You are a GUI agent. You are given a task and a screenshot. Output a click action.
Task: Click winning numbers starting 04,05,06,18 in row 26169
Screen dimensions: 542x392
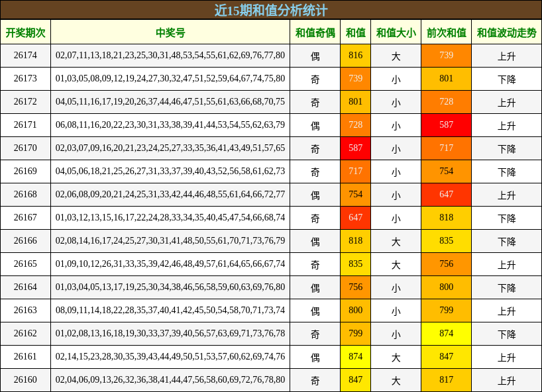[170, 171]
